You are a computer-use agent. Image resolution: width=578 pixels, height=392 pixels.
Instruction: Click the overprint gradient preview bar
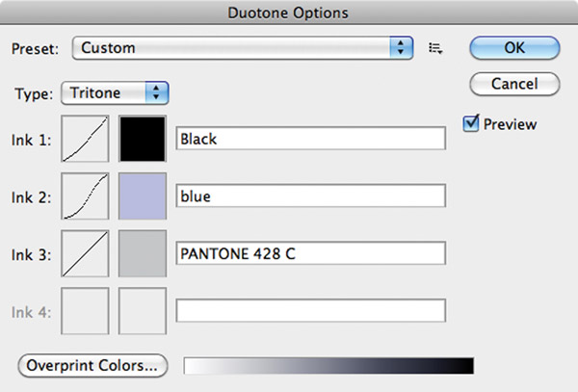click(328, 366)
